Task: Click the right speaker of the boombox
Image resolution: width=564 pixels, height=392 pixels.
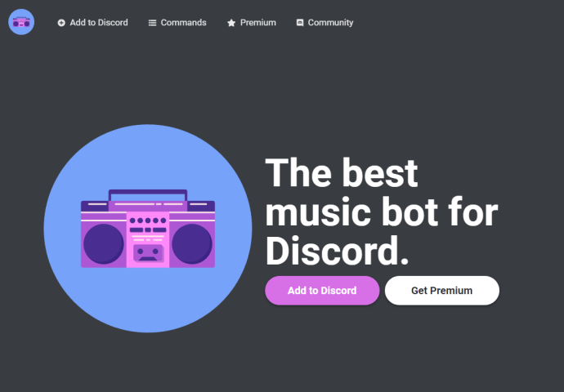Action: tap(192, 243)
